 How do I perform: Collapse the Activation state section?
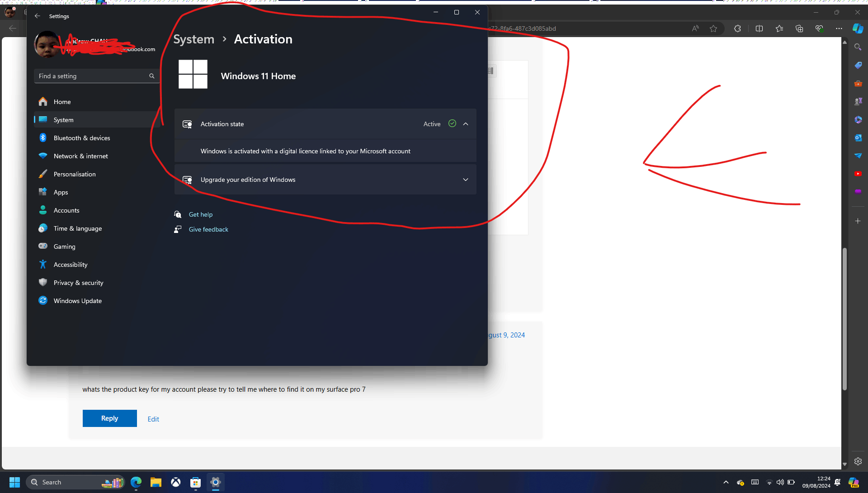[466, 124]
